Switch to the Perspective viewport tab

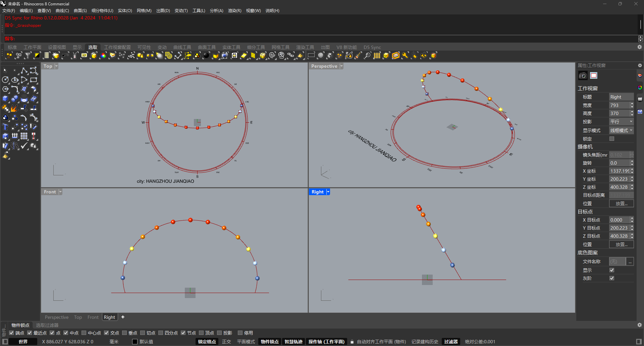coord(57,317)
